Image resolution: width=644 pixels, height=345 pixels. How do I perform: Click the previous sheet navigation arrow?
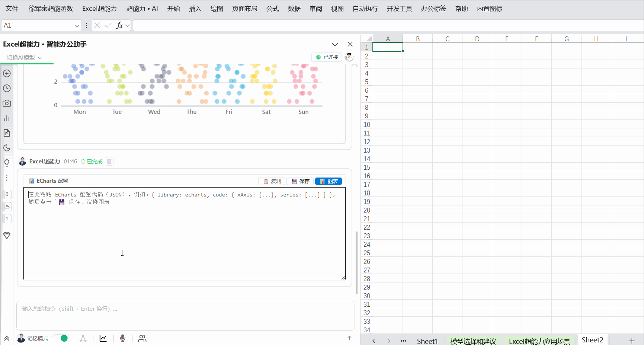pos(374,341)
